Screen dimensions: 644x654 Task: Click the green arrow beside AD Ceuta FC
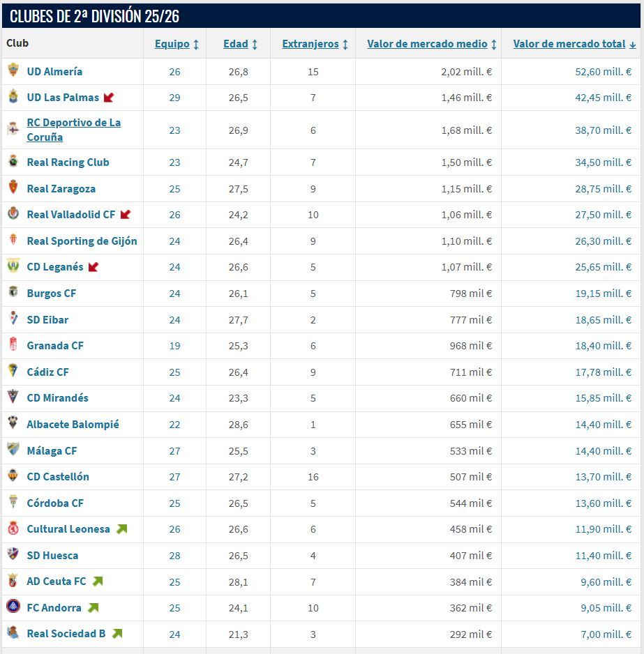pos(97,581)
